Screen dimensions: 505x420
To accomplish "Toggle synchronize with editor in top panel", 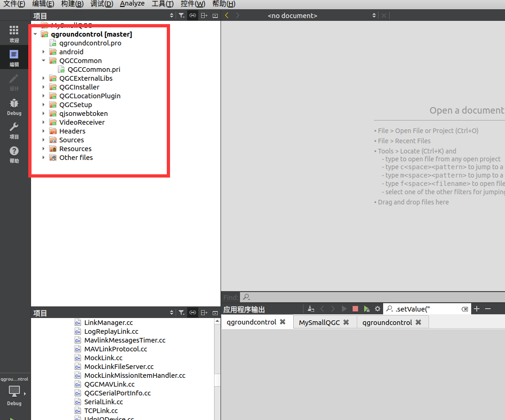I will coord(193,15).
